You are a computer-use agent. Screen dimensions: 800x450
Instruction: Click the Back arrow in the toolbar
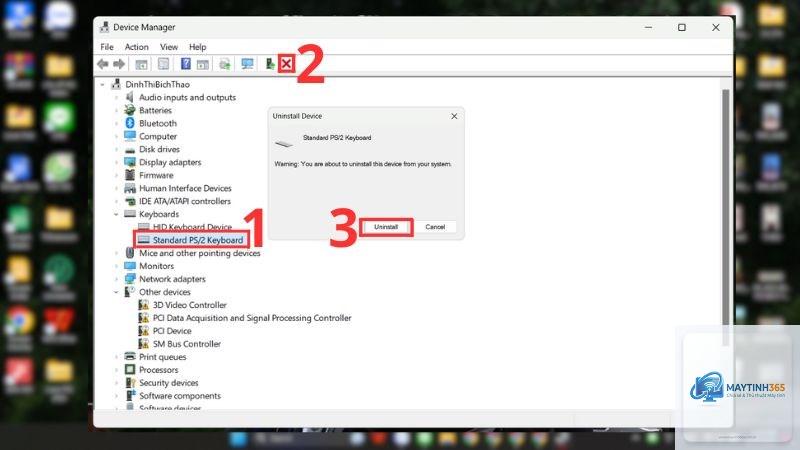coord(103,64)
